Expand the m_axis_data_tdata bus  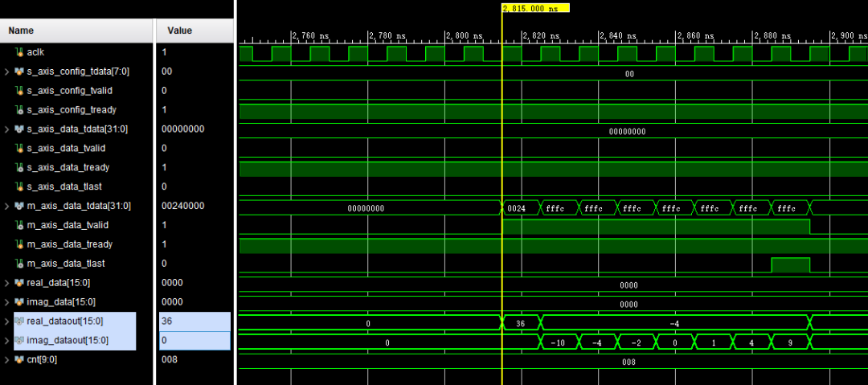7,207
